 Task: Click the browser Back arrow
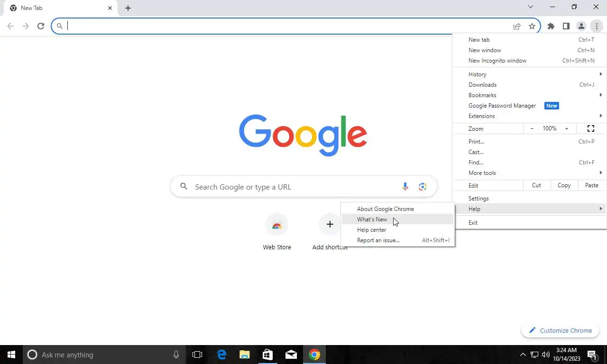10,26
